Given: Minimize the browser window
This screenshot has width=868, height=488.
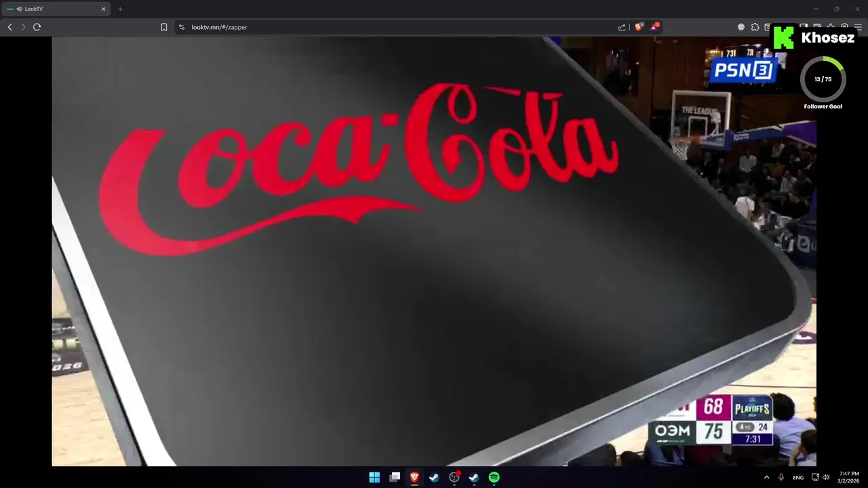Looking at the screenshot, I should [x=816, y=9].
